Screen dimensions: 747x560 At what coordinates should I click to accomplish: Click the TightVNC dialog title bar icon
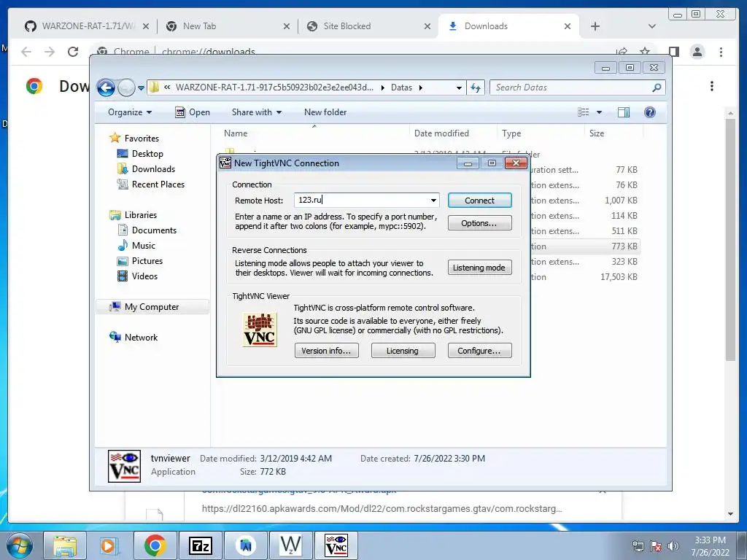pos(225,163)
